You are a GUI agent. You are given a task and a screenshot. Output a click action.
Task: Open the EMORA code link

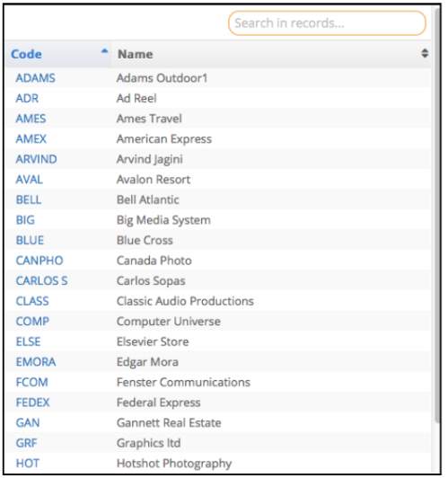(x=36, y=362)
